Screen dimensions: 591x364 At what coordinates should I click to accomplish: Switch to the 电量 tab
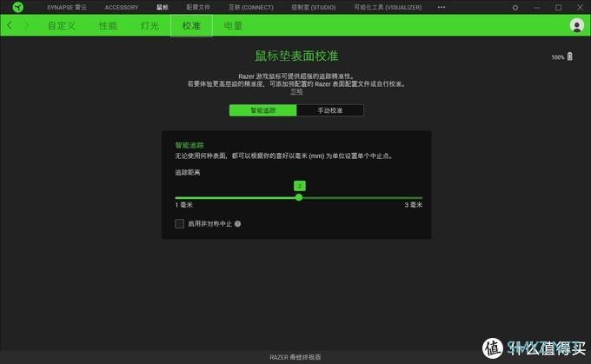coord(233,25)
